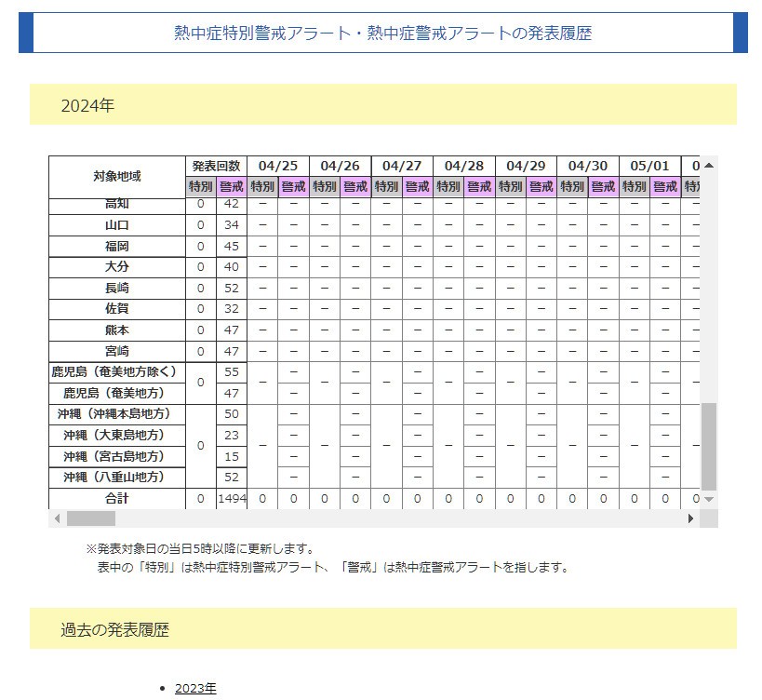The width and height of the screenshot is (762, 700).
Task: Select the 山口 region row label
Action: 117,225
